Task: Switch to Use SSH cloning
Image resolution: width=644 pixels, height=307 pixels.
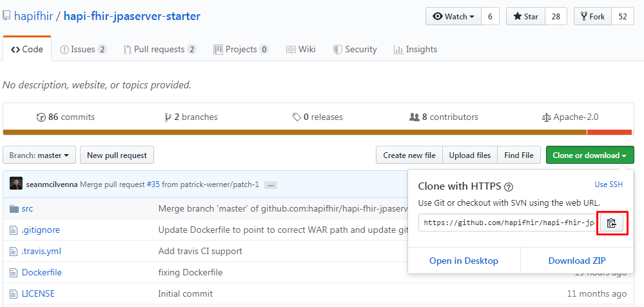Action: coord(608,184)
